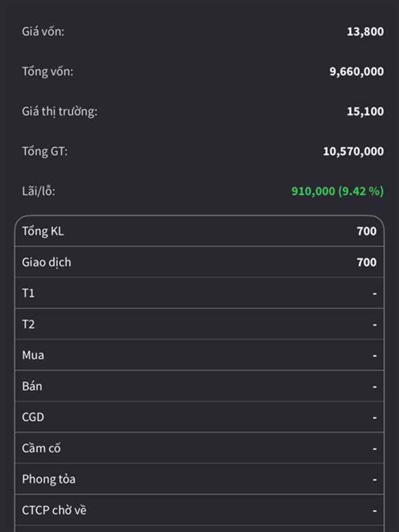Tap the green Lãi/lỗ profit figure

coord(337,191)
